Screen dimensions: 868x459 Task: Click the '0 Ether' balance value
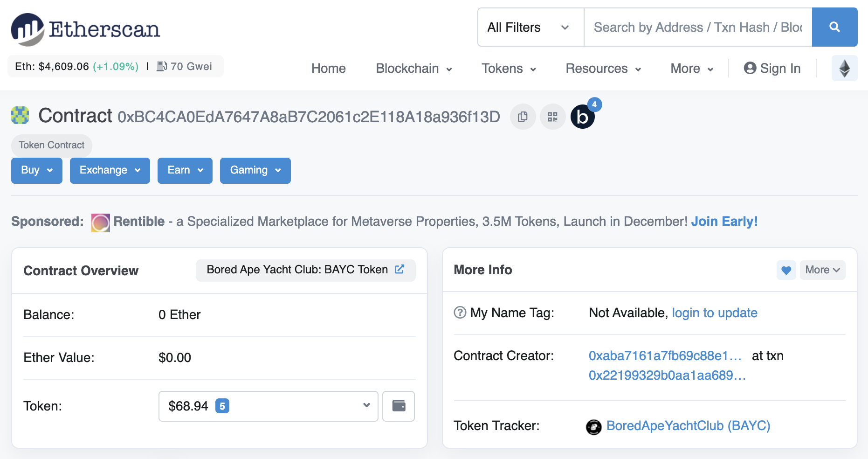(179, 315)
